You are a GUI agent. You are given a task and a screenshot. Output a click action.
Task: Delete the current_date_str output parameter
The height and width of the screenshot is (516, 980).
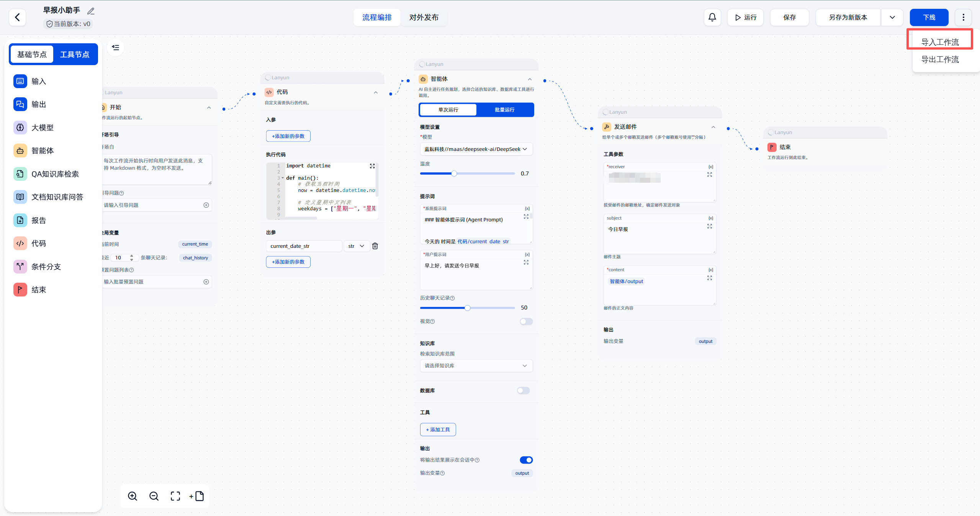coord(375,246)
